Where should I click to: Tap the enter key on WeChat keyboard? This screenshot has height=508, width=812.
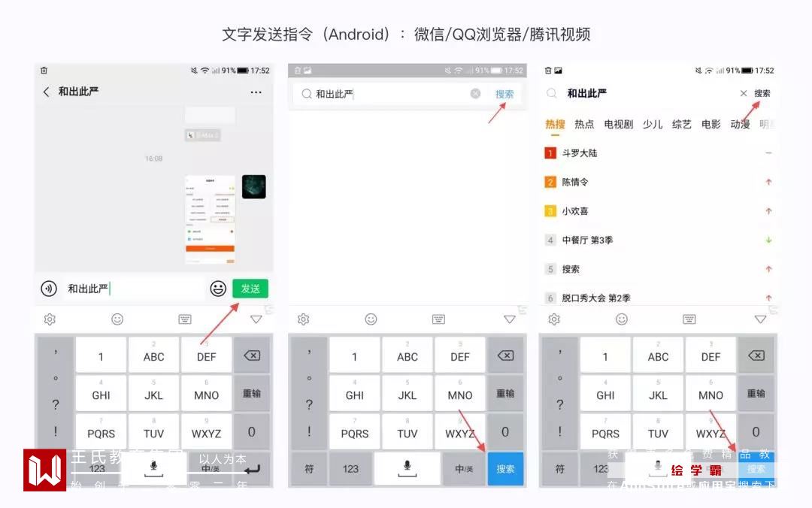click(x=252, y=469)
